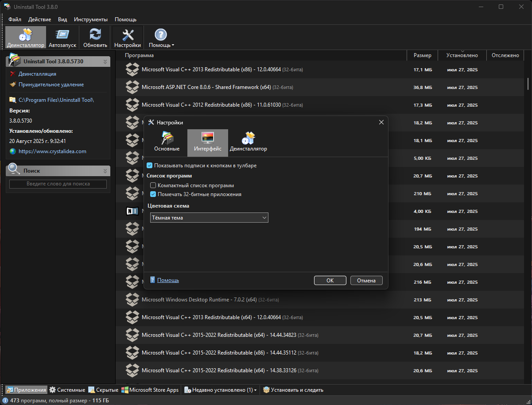Screen dimensions: 532x405
Task: Click the NI application icon in program list
Action: click(132, 211)
